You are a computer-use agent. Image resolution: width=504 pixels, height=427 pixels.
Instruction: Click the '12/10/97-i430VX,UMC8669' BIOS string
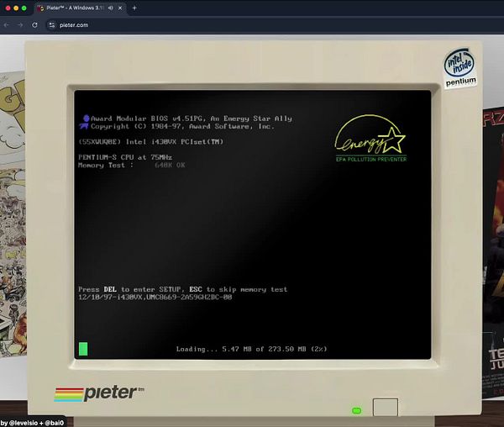[x=155, y=297]
